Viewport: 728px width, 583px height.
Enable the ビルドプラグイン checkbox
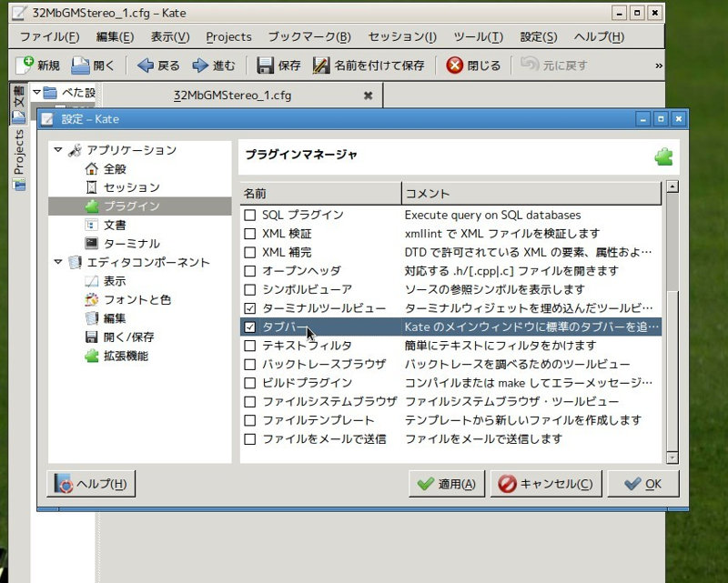click(249, 383)
